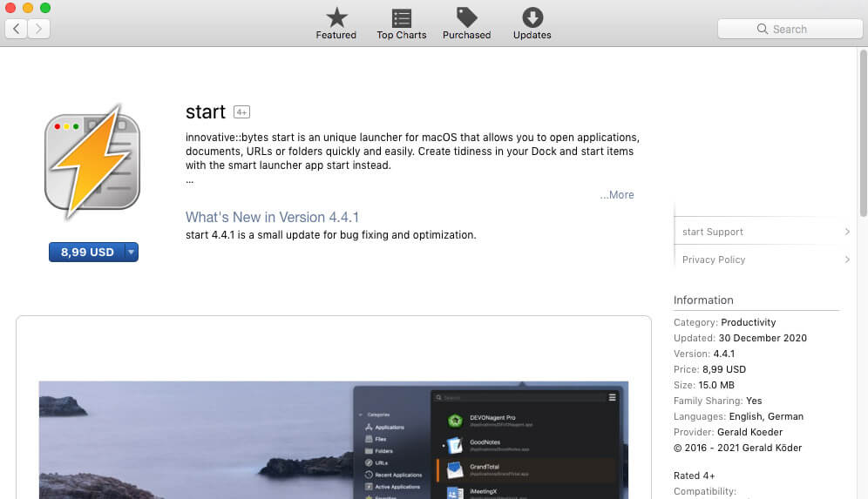The image size is (868, 499).
Task: Click the hamburger menu icon in screenshot
Action: click(612, 397)
